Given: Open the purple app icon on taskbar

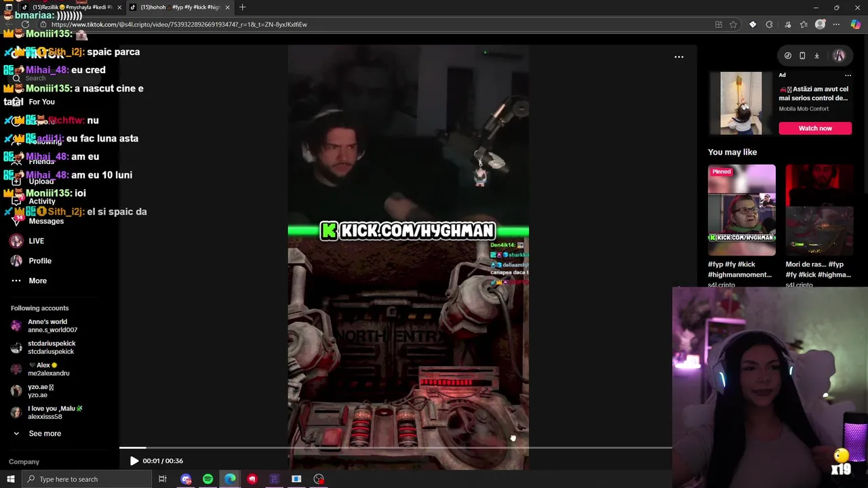Looking at the screenshot, I should 274,479.
